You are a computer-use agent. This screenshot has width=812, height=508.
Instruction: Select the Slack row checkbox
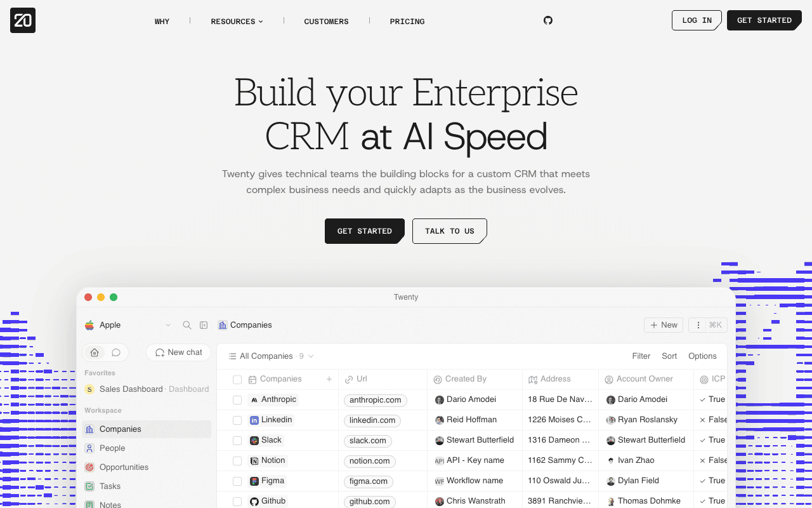[237, 441]
